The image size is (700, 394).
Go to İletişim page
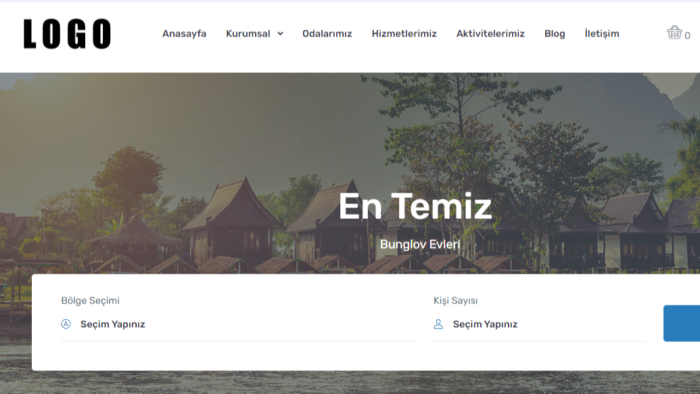click(x=602, y=34)
